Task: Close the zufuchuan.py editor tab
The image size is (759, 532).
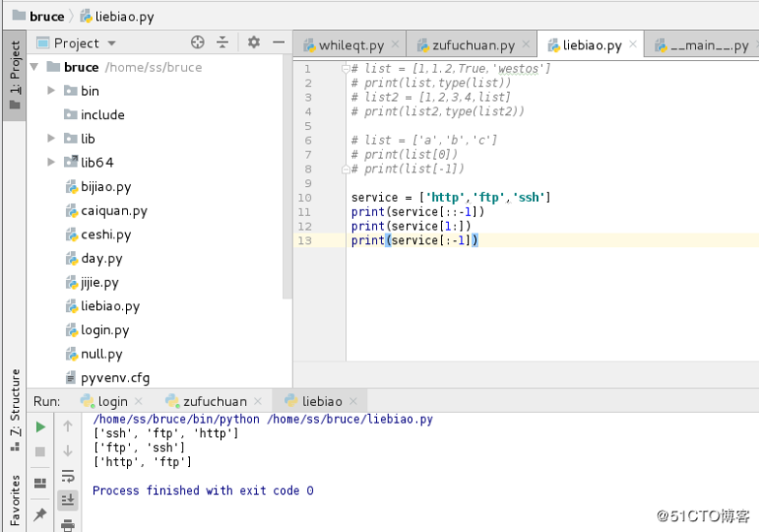Action: [x=526, y=44]
